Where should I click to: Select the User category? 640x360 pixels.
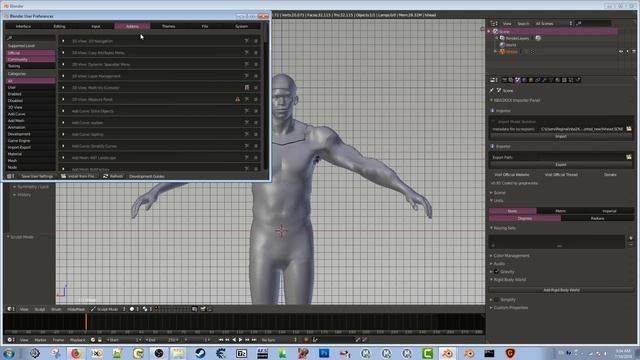[31, 87]
